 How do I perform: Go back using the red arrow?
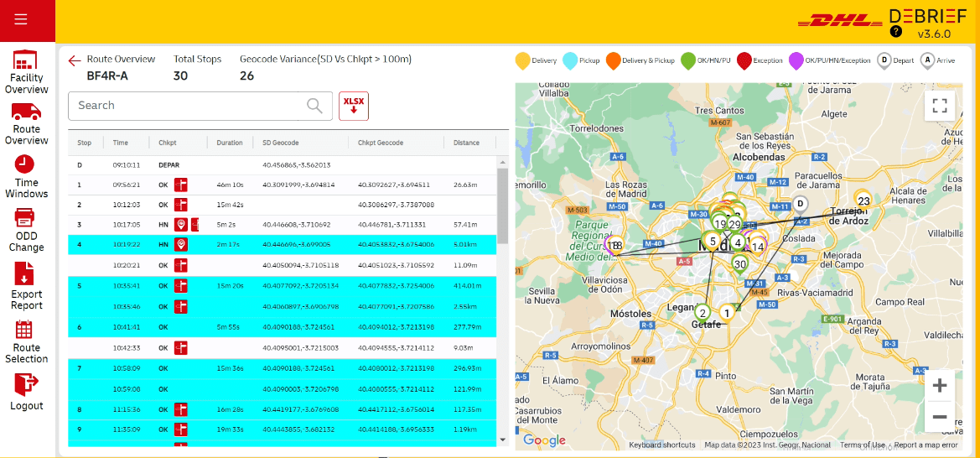click(x=75, y=60)
